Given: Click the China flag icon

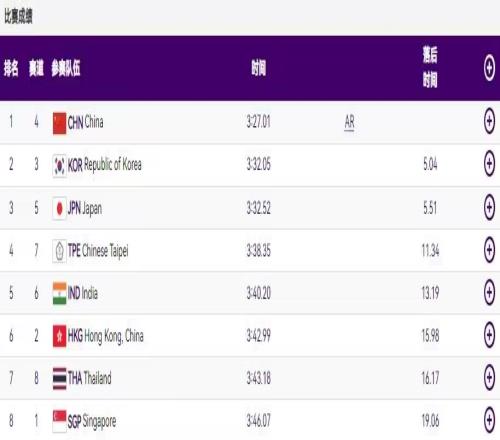Looking at the screenshot, I should [59, 123].
